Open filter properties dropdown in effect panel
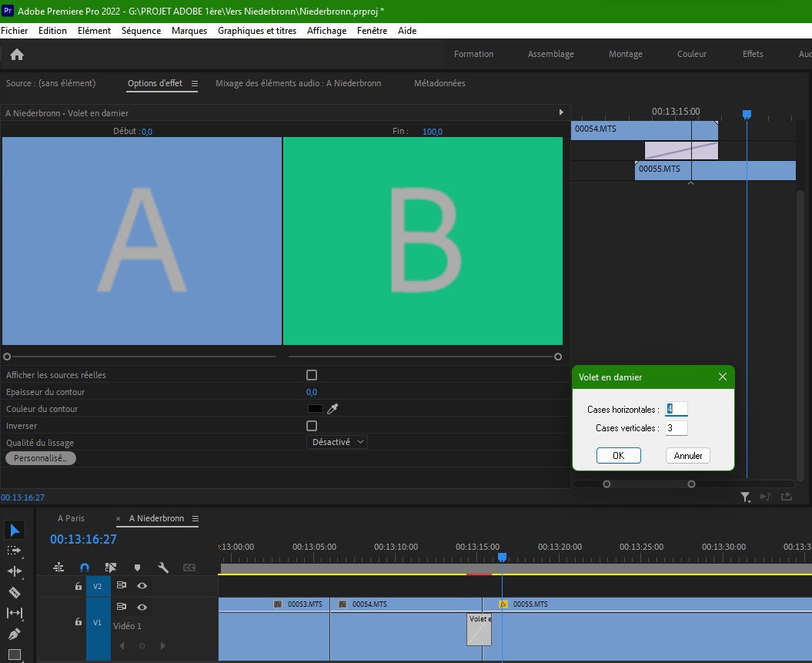This screenshot has height=663, width=812. (745, 497)
